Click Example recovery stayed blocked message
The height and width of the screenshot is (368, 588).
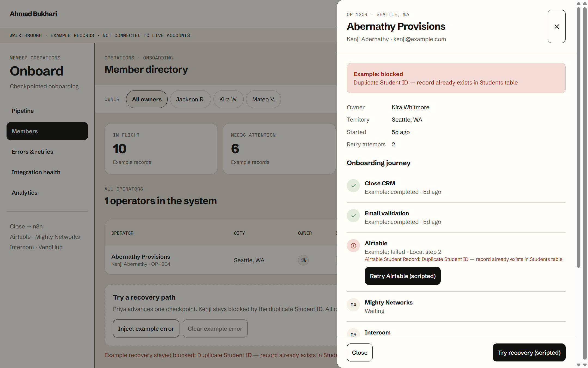(x=221, y=355)
